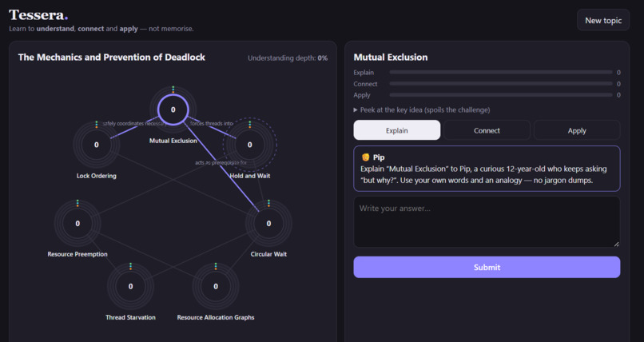Viewport: 644px width, 342px height.
Task: Select the Mutual Exclusion node circle
Action: point(173,109)
